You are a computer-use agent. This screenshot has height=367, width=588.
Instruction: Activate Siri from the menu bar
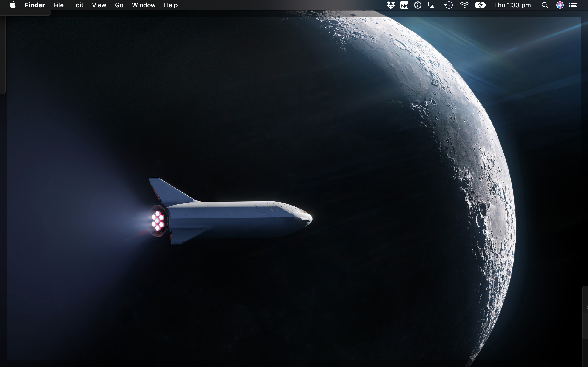560,5
